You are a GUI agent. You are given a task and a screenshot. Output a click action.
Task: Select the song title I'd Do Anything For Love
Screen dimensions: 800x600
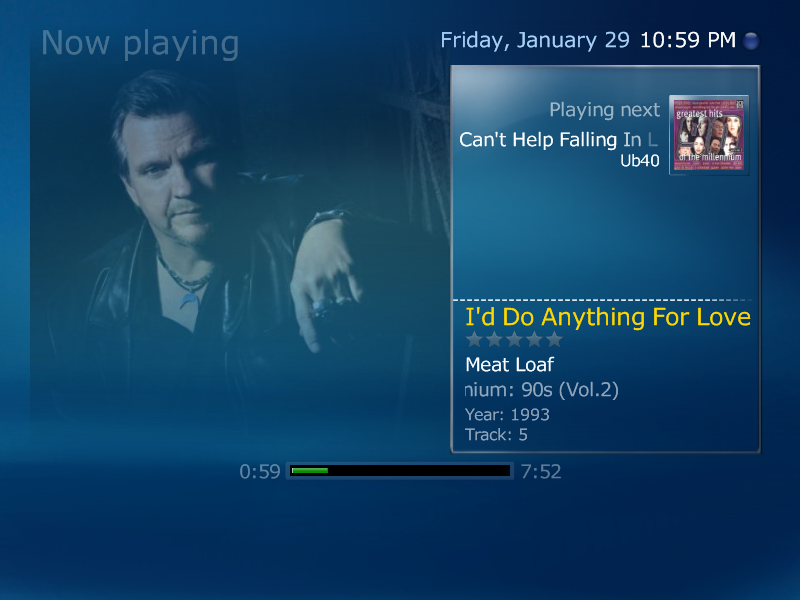tap(608, 317)
